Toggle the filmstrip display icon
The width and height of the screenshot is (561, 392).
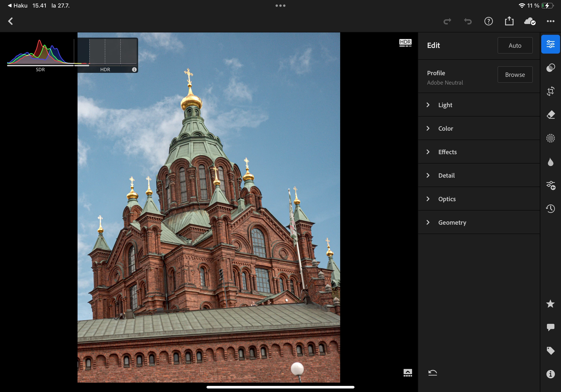[x=408, y=373]
